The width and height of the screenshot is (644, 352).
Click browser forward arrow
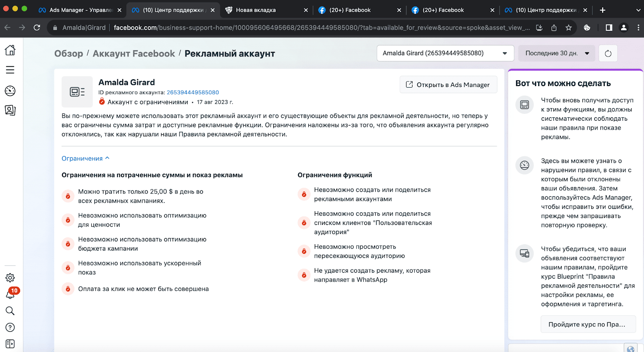click(x=22, y=27)
